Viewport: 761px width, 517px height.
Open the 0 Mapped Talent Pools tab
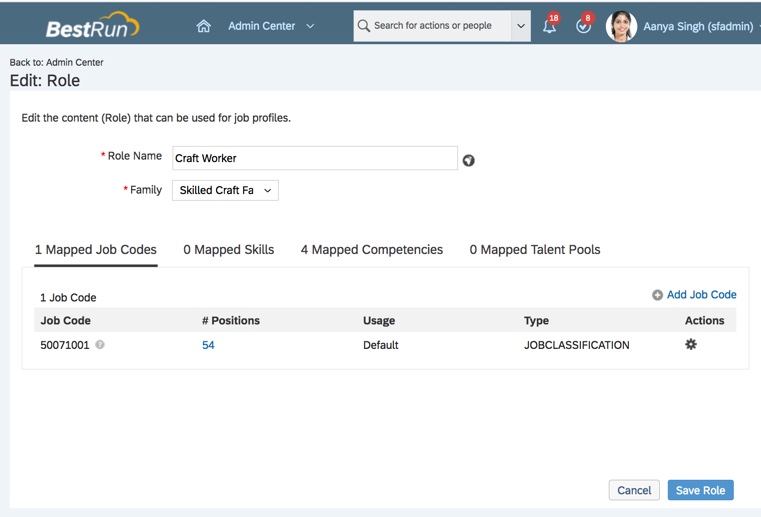pos(535,250)
